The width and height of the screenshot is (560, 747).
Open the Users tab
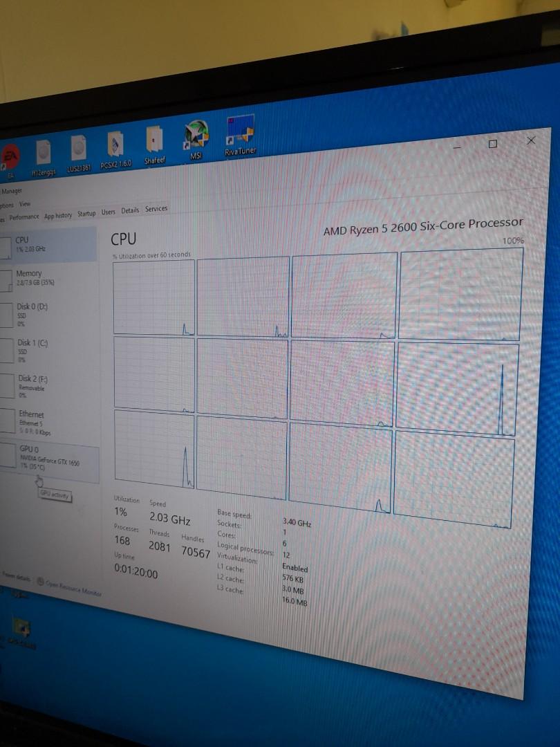click(108, 212)
